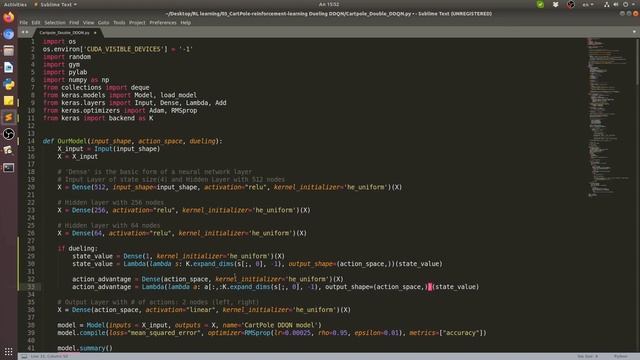Open the Sublime Text app menu
This screenshot has height=360, width=640.
(x=56, y=4)
